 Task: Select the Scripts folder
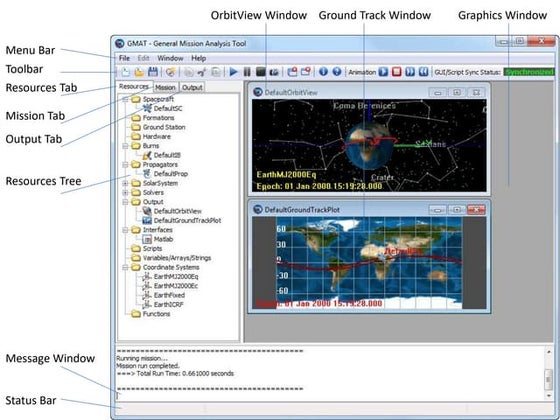point(152,249)
